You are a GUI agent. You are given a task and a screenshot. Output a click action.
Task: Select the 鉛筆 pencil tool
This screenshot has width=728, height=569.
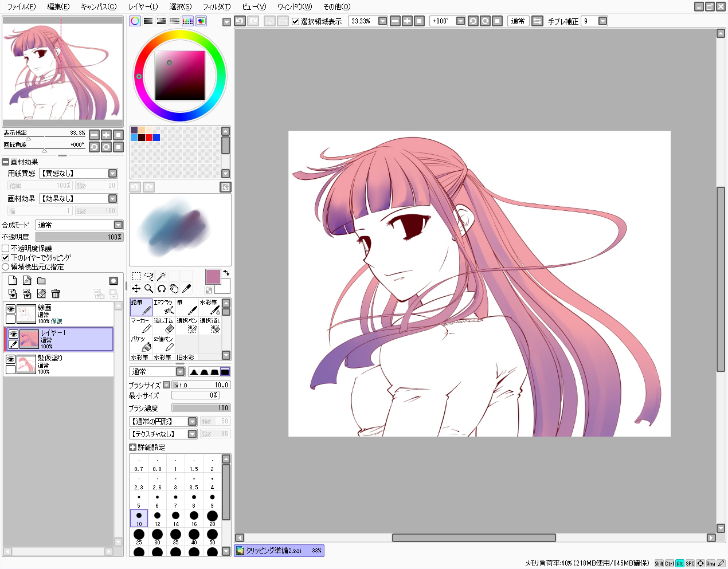[141, 307]
